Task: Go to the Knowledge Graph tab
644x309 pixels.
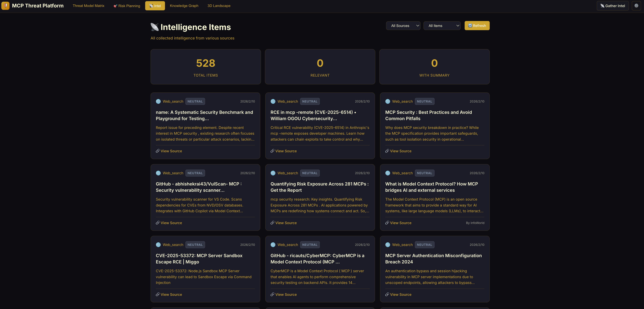Action: 184,5
